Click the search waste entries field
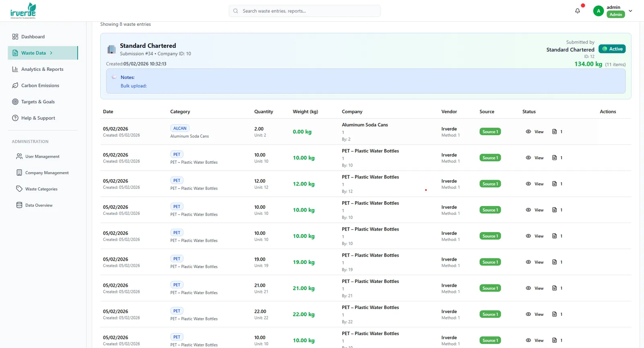The height and width of the screenshot is (348, 644). coord(305,11)
